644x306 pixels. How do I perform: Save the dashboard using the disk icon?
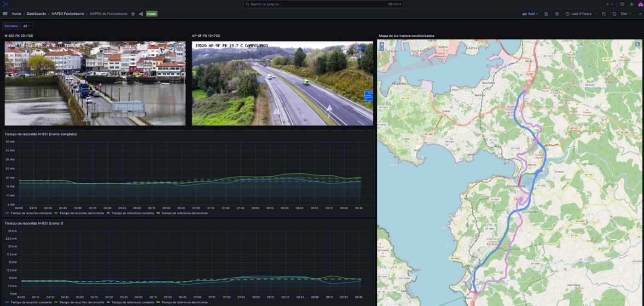pyautogui.click(x=546, y=14)
